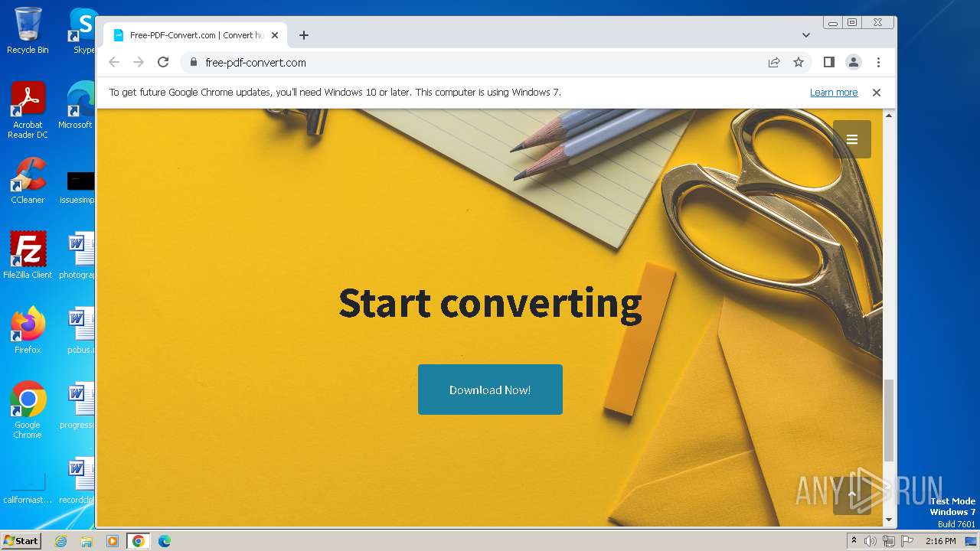Select the Free-PDF-Convert.com tab
980x551 pixels.
tap(195, 35)
